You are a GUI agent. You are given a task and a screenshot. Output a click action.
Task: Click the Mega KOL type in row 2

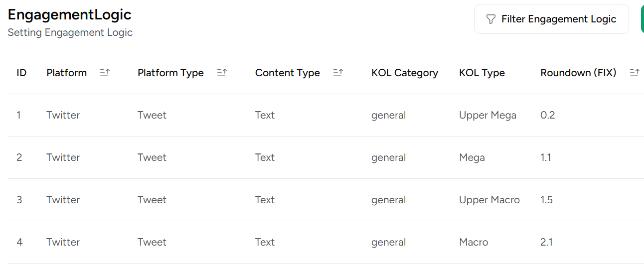pyautogui.click(x=472, y=157)
